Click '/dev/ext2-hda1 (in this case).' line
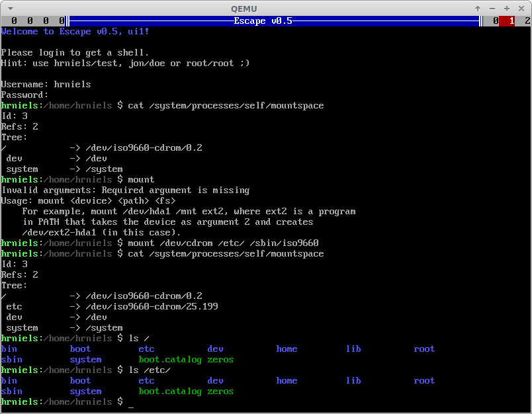The height and width of the screenshot is (414, 532). pyautogui.click(x=101, y=233)
